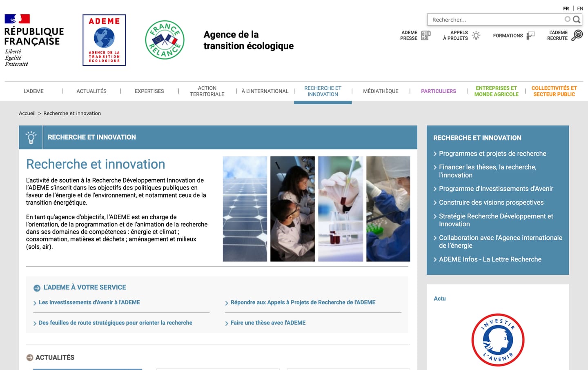
Task: Open Construire des visions prospectives
Action: 491,203
